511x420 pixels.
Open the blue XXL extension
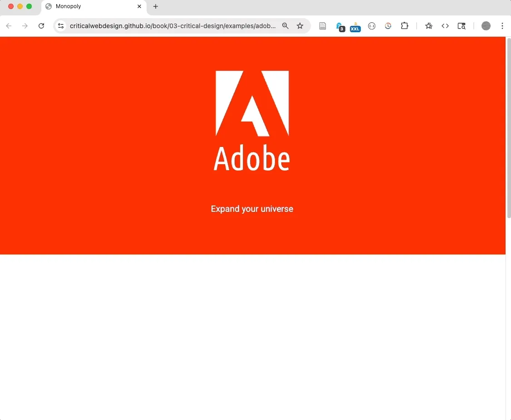point(356,26)
